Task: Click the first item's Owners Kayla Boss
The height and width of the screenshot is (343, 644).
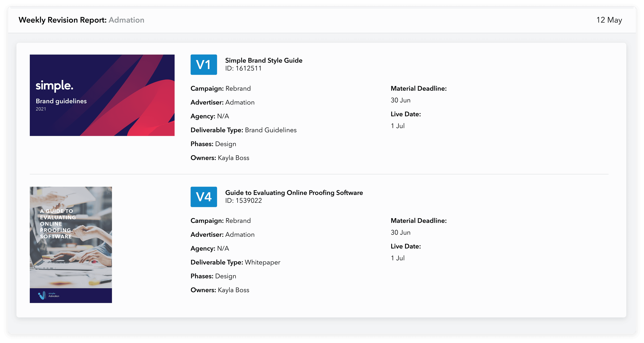Action: pyautogui.click(x=233, y=158)
